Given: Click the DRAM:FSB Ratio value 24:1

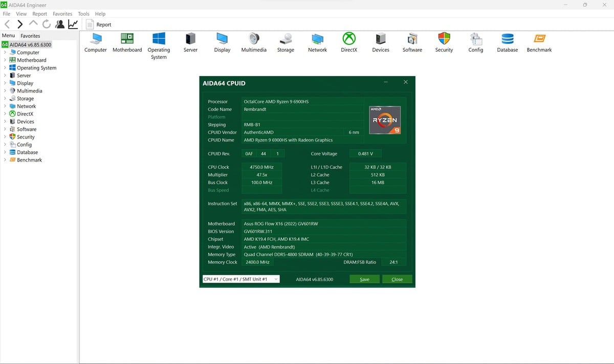Looking at the screenshot, I should pos(393,262).
